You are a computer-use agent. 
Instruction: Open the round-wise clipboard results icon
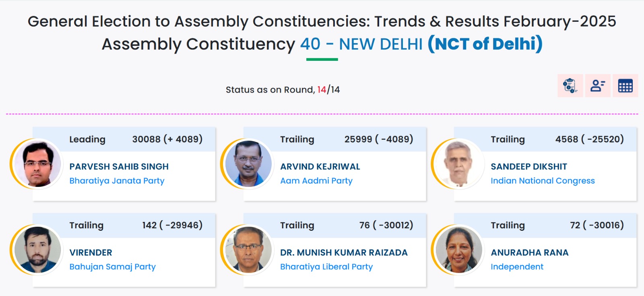[x=570, y=86]
